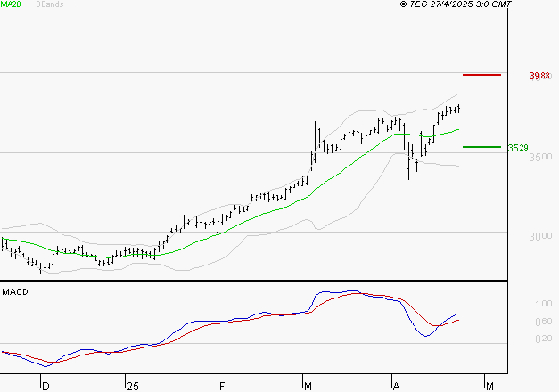Click the 25 year marker on time axis
The image size is (559, 392).
133,386
